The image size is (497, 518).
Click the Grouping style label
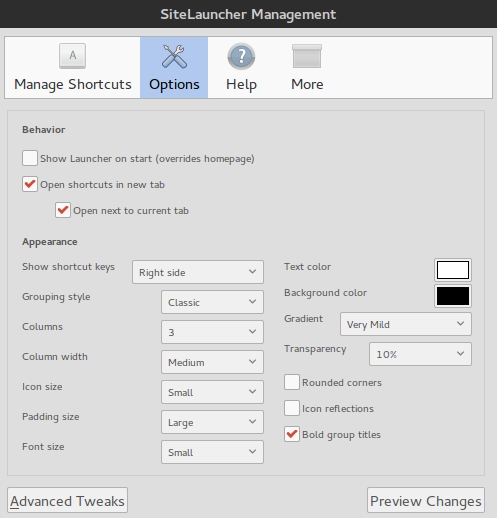pyautogui.click(x=56, y=297)
